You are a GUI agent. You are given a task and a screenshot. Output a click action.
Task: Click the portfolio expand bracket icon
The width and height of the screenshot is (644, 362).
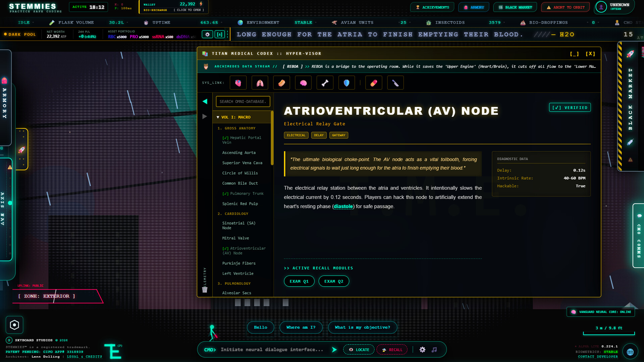220,34
